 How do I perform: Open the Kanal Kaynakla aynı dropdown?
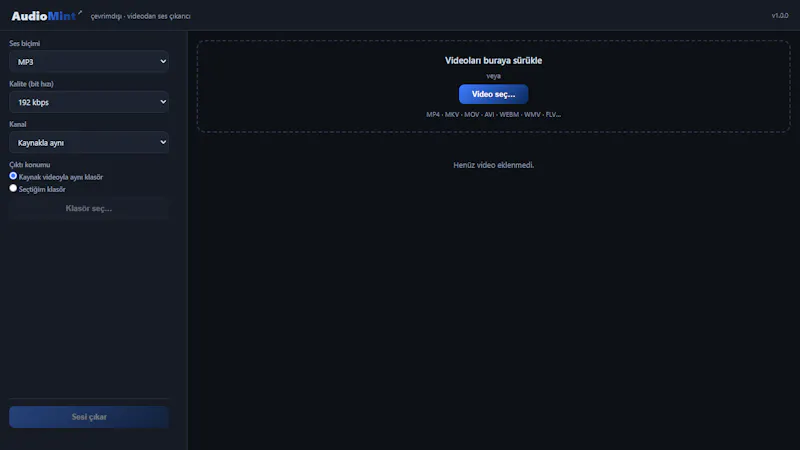(89, 142)
